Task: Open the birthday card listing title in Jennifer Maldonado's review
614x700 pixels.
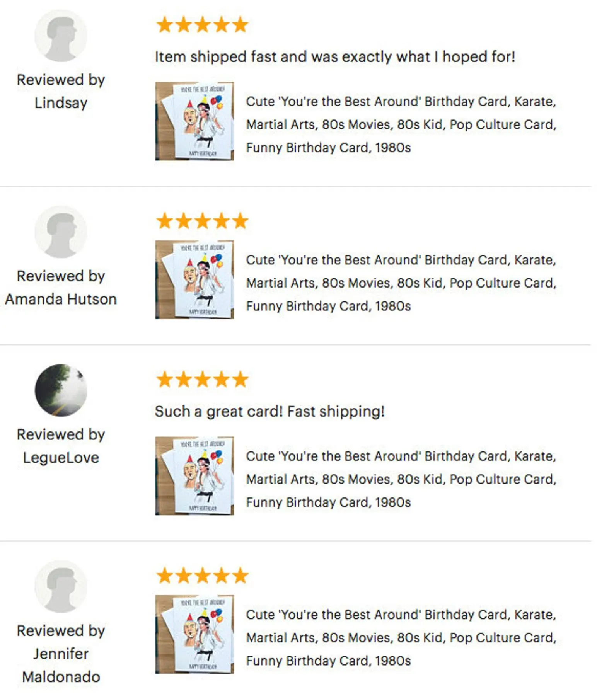Action: [x=401, y=638]
